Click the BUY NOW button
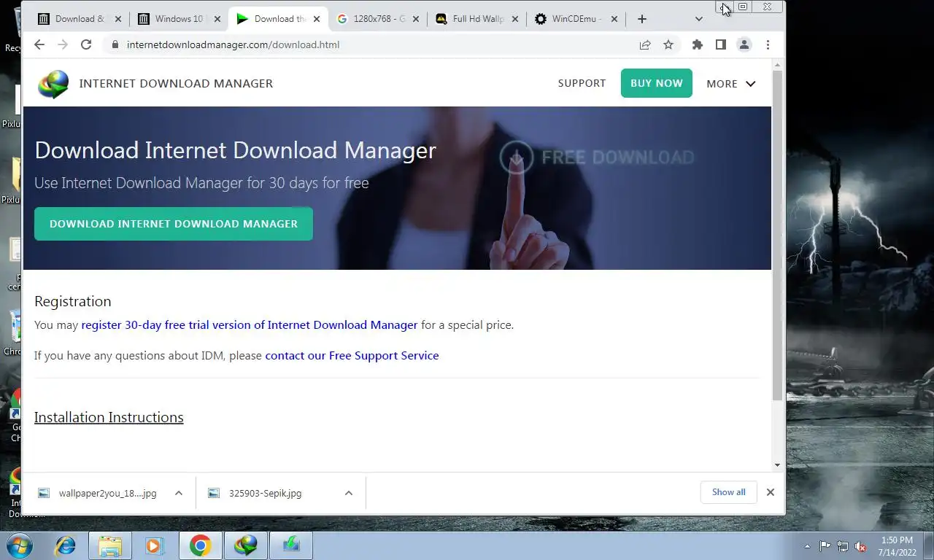Screen dimensions: 934x560 (657, 83)
